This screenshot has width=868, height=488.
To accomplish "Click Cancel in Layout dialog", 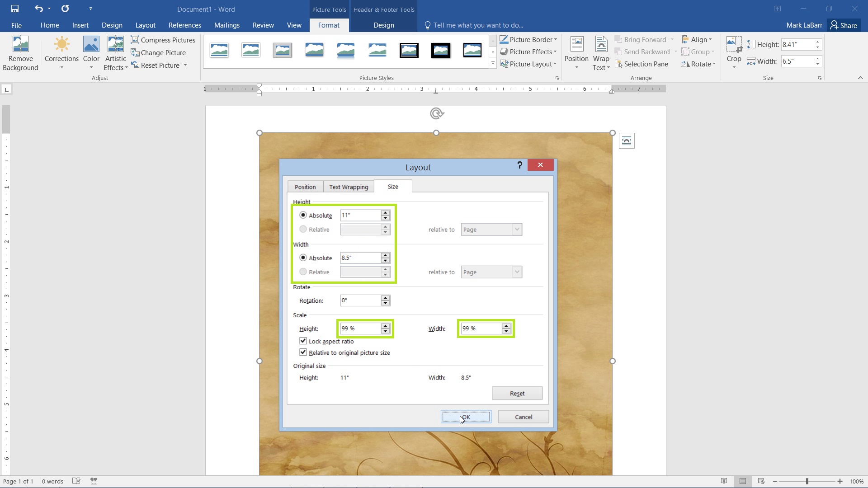I will [x=524, y=417].
